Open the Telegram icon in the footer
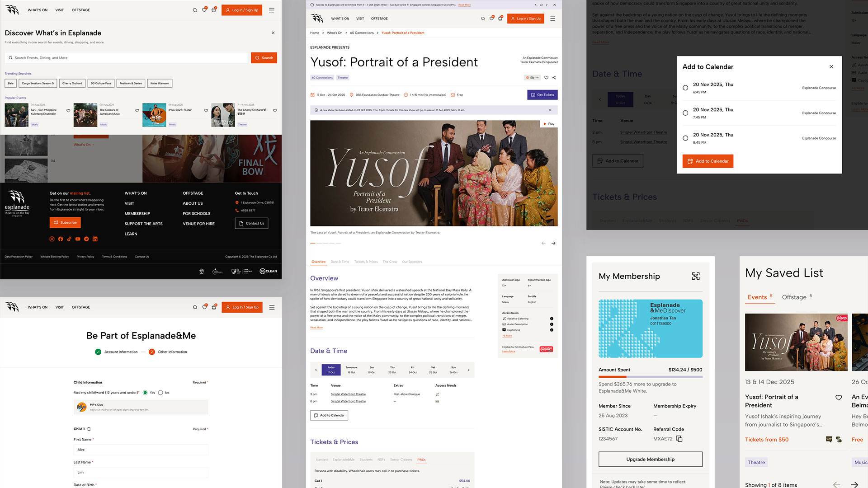 (86, 239)
